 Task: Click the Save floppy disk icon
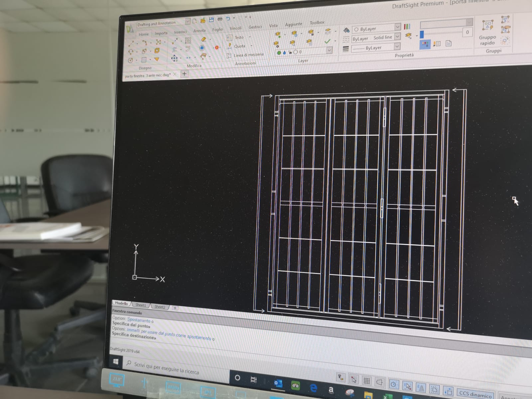point(211,20)
